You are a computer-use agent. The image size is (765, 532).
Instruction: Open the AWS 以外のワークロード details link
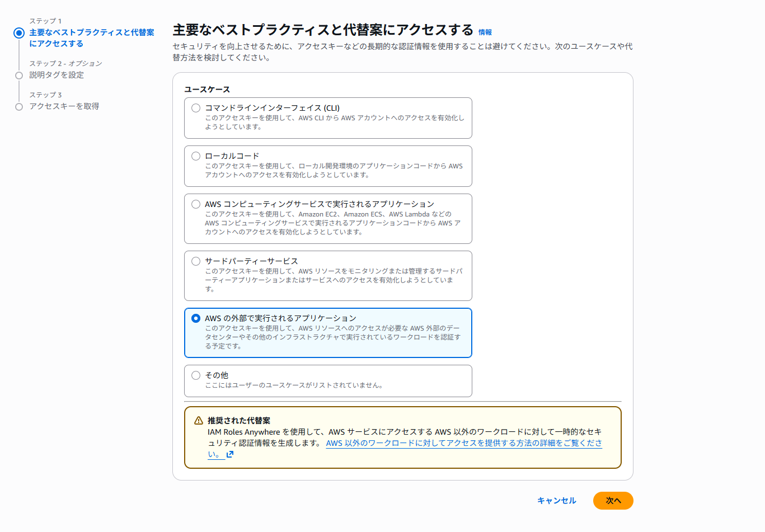[463, 443]
